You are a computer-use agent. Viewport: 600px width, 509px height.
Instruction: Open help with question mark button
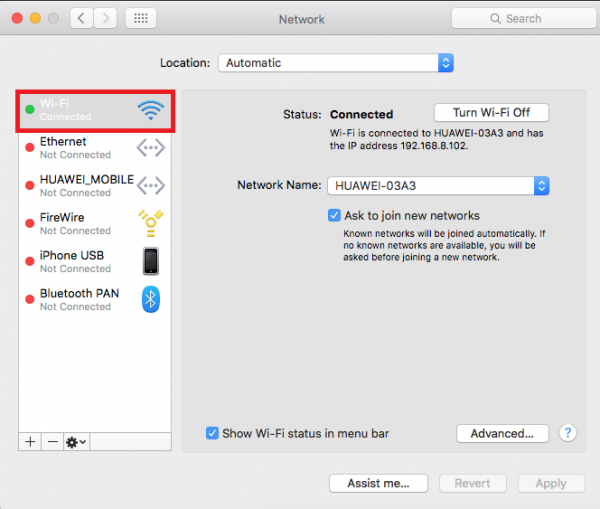(x=568, y=433)
